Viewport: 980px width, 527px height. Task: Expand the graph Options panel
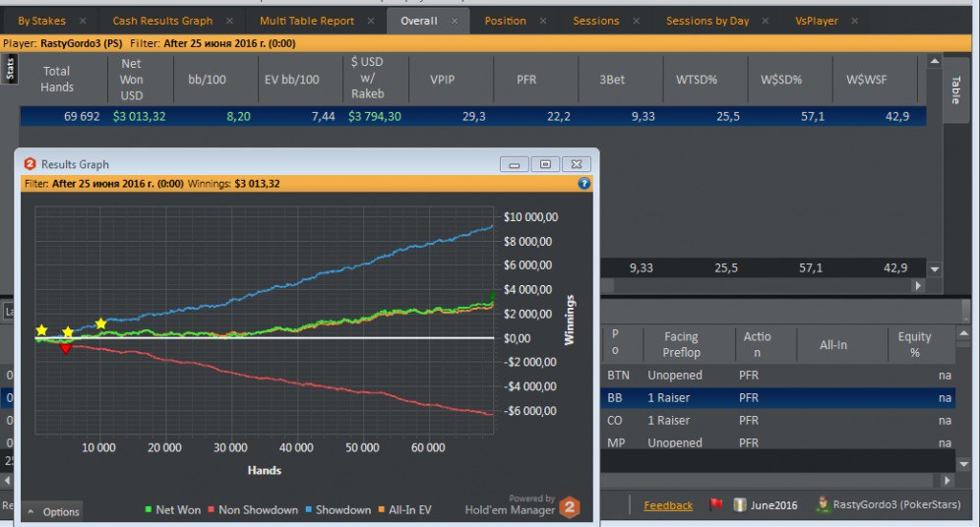(x=53, y=511)
